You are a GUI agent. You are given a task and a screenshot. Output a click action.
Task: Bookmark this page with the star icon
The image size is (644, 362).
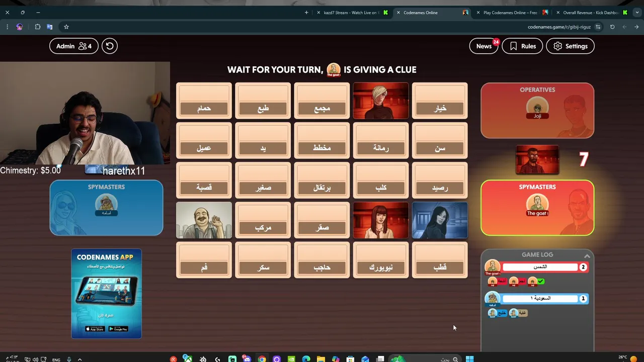tap(66, 27)
